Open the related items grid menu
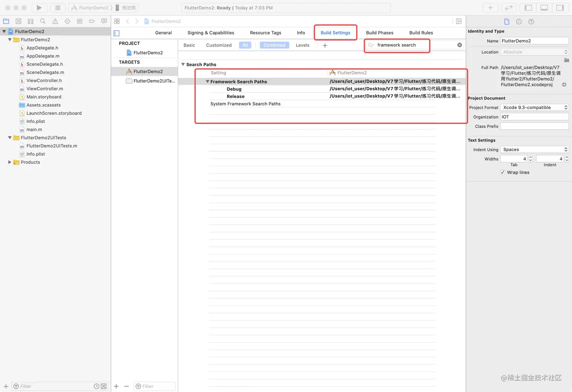The height and width of the screenshot is (392, 572). [117, 21]
